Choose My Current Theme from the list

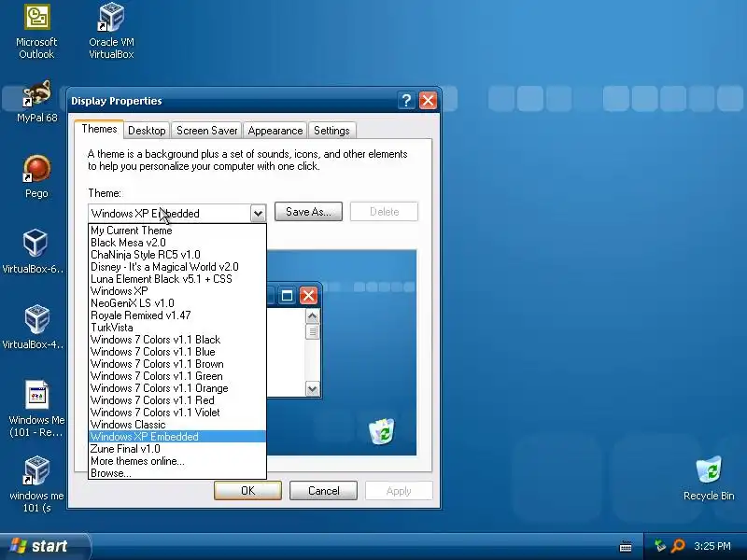pyautogui.click(x=177, y=231)
